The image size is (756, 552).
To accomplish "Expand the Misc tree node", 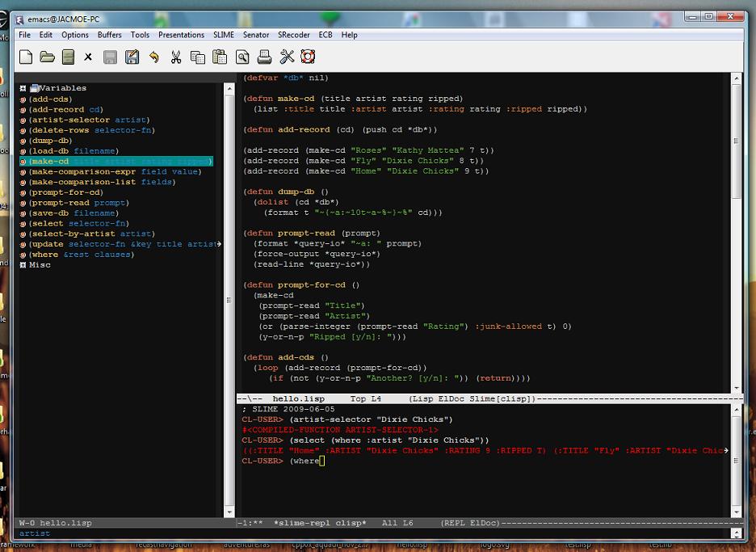I will click(x=23, y=265).
